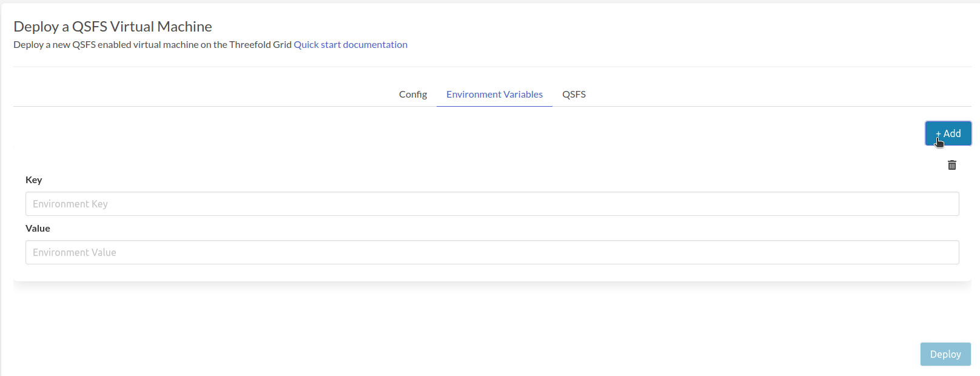Click the page description text under the heading
Screen dimensions: 980x376
click(x=152, y=45)
